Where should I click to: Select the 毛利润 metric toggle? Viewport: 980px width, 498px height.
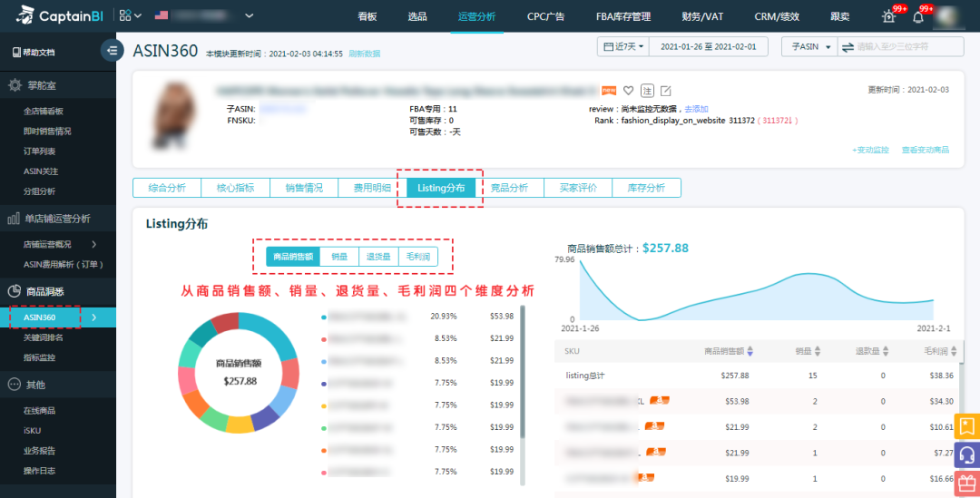click(x=418, y=257)
